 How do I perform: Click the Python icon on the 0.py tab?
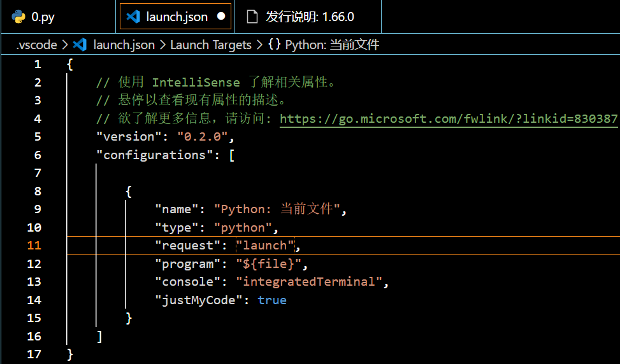coord(19,17)
